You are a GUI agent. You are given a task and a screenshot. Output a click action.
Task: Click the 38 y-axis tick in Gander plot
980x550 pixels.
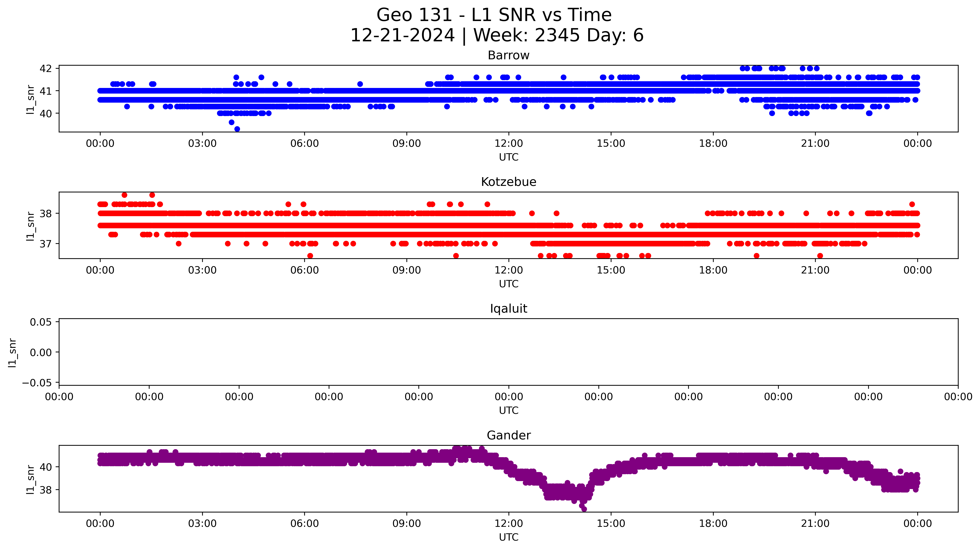click(x=46, y=490)
